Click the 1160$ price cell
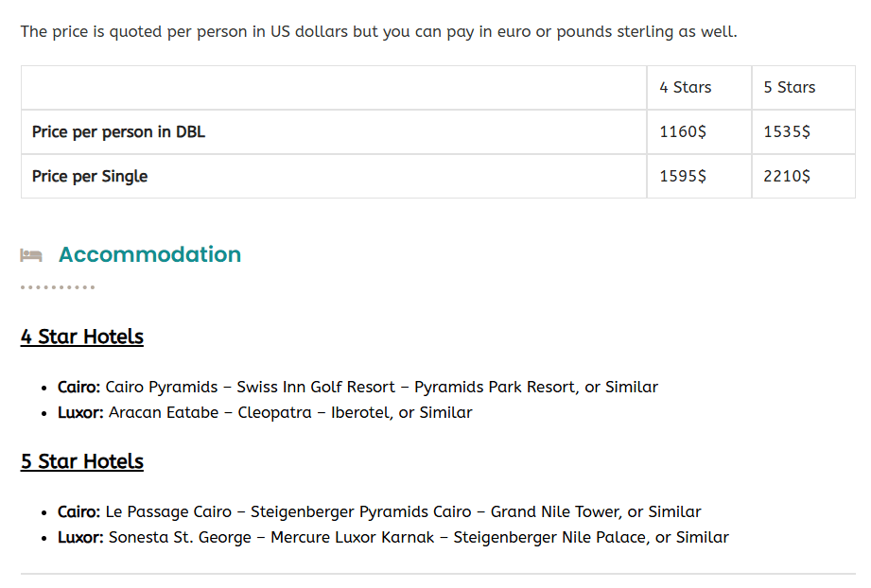The width and height of the screenshot is (871, 588). tap(682, 131)
